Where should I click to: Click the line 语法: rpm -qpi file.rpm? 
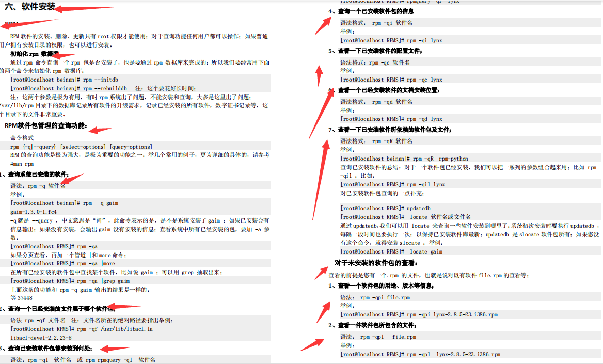tap(375, 297)
